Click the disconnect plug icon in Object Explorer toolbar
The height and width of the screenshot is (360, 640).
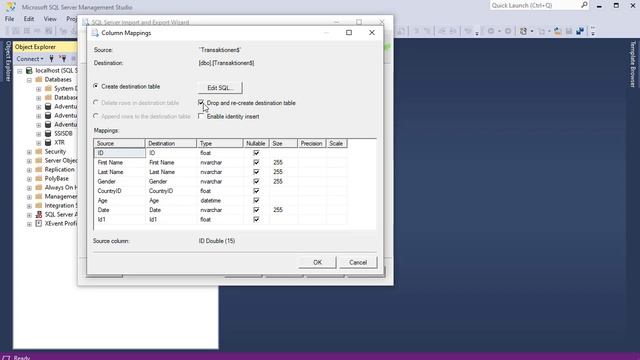[x=62, y=59]
